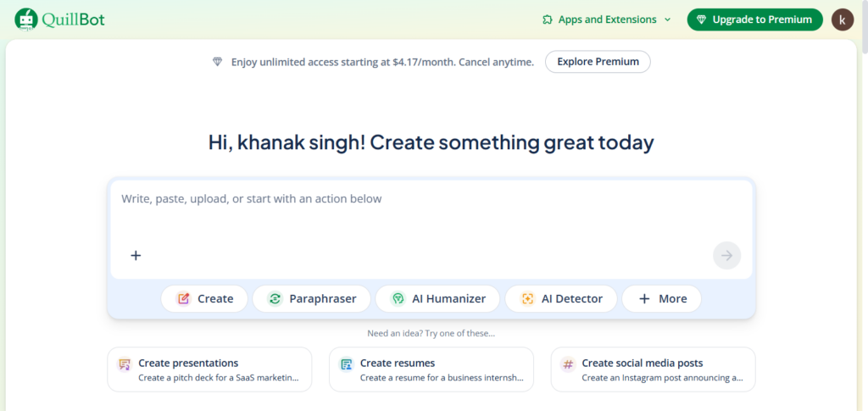Expand the Apps and Extensions dropdown chevron
The width and height of the screenshot is (868, 411).
(667, 19)
